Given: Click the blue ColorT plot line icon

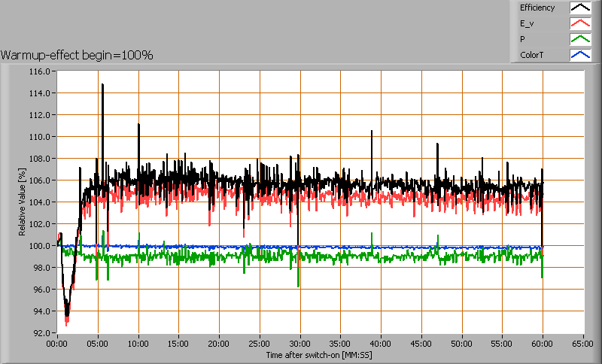Looking at the screenshot, I should click(579, 55).
